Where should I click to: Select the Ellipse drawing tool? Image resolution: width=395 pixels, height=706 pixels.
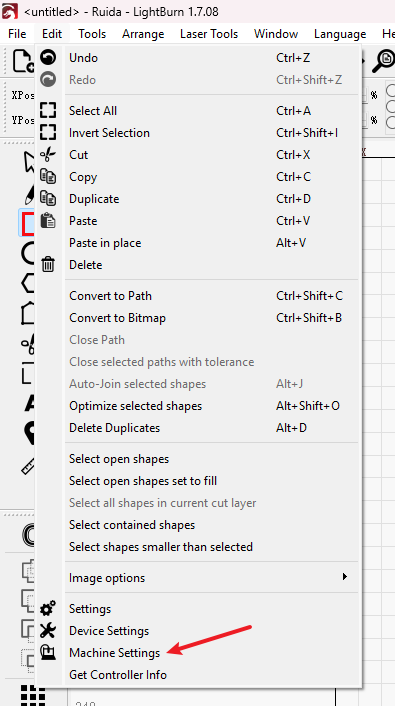coord(28,253)
